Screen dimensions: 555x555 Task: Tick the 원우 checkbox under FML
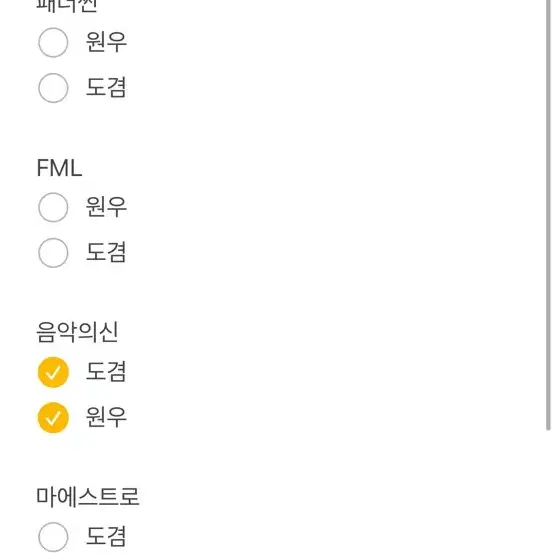tap(53, 207)
